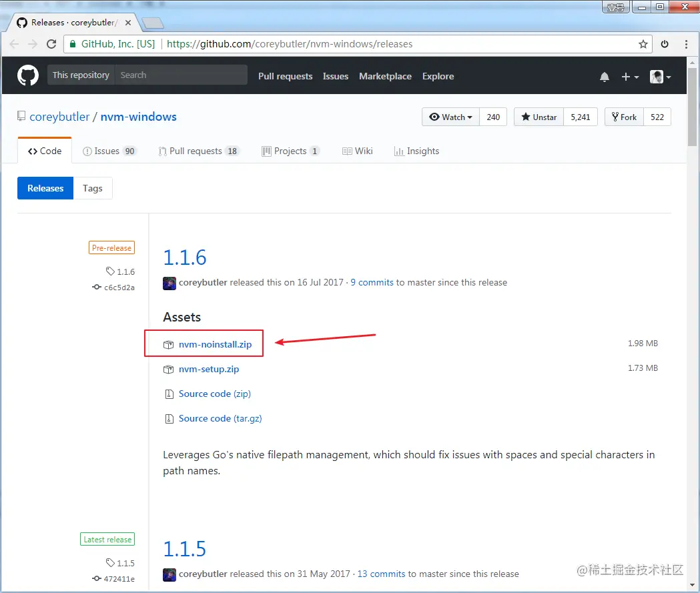Viewport: 700px width, 593px height.
Task: View 5,241 stargazers count
Action: coord(581,117)
